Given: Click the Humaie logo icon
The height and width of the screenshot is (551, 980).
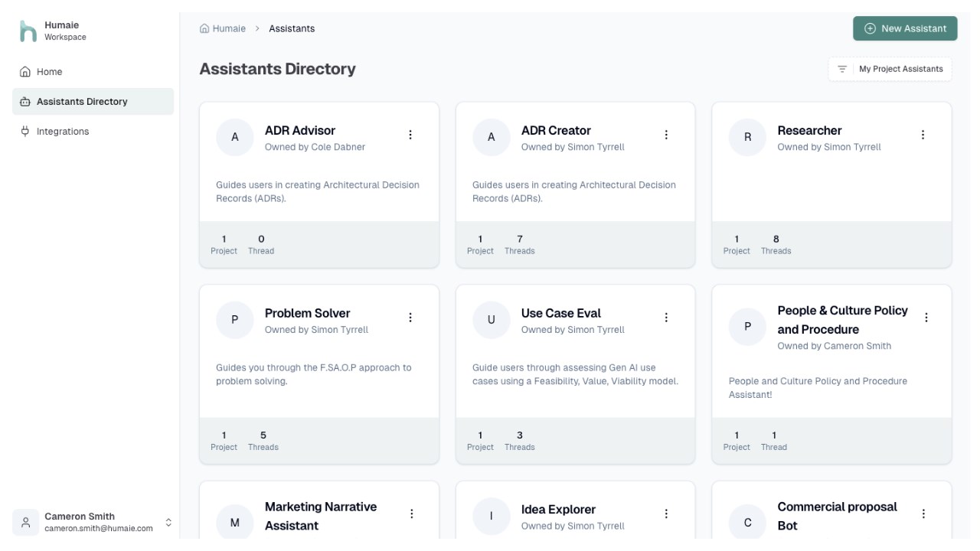Looking at the screenshot, I should 28,31.
